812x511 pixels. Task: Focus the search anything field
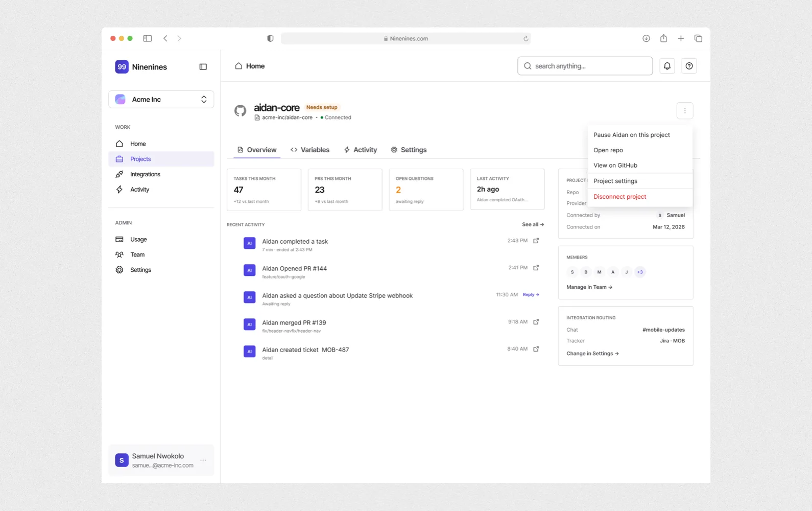pos(585,66)
